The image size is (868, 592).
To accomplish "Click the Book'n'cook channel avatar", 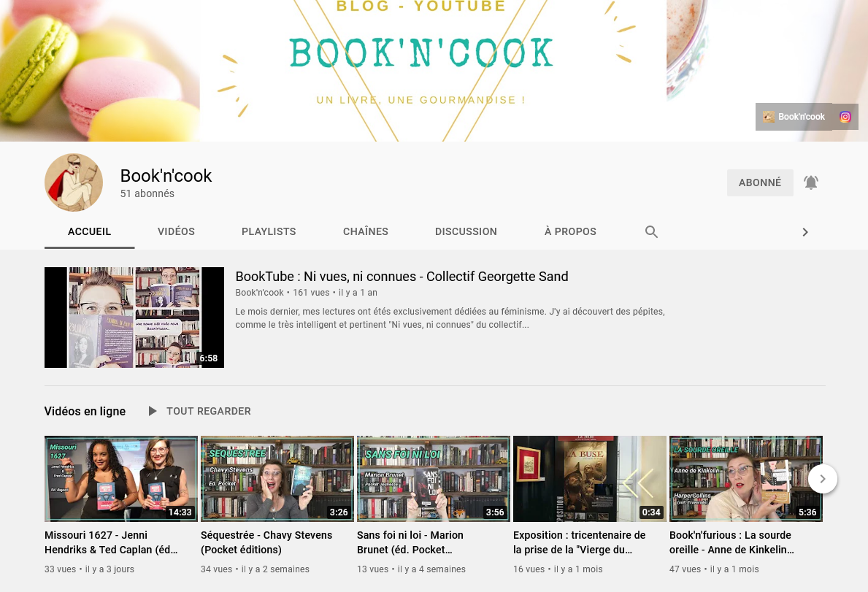I will pyautogui.click(x=74, y=182).
